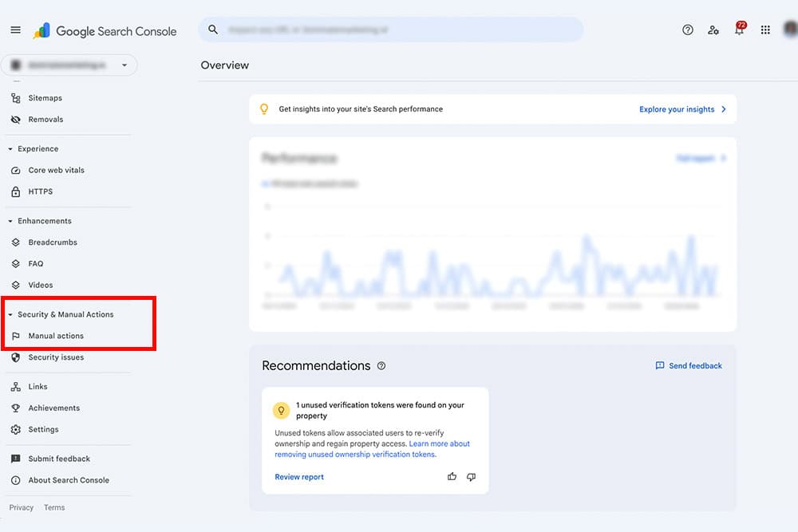Open the property selector dropdown
This screenshot has width=798, height=532.
pos(124,65)
